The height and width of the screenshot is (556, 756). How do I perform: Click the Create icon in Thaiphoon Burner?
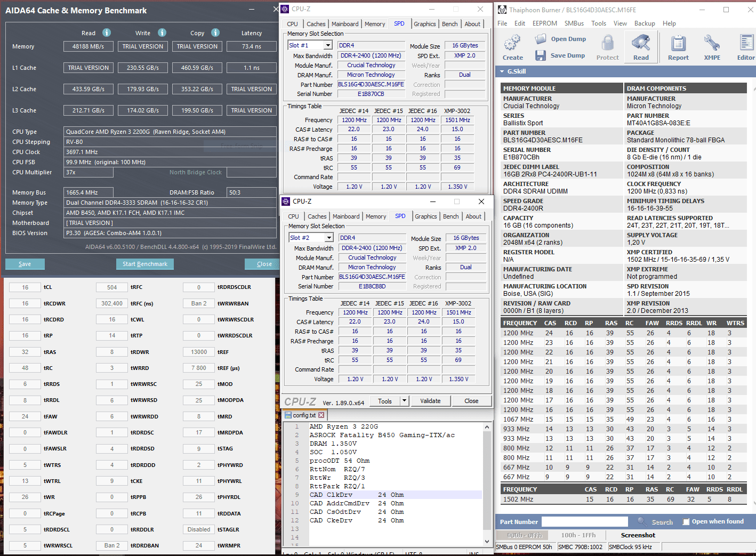[x=512, y=43]
